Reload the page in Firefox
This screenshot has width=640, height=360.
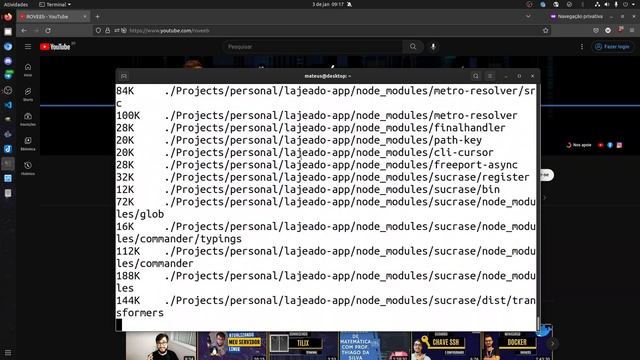pos(48,30)
